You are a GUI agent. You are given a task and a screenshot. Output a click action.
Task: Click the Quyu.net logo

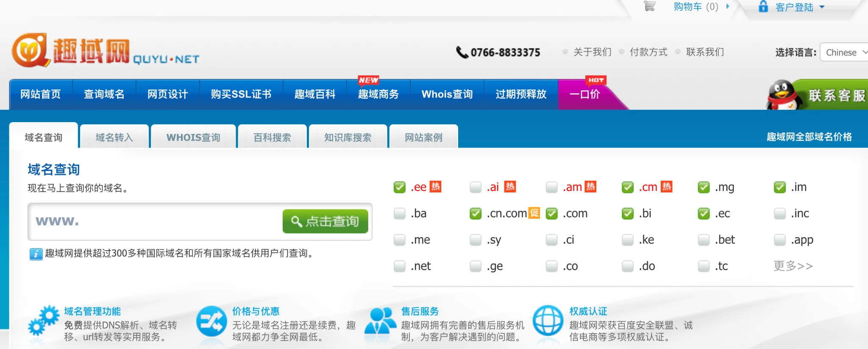point(105,51)
